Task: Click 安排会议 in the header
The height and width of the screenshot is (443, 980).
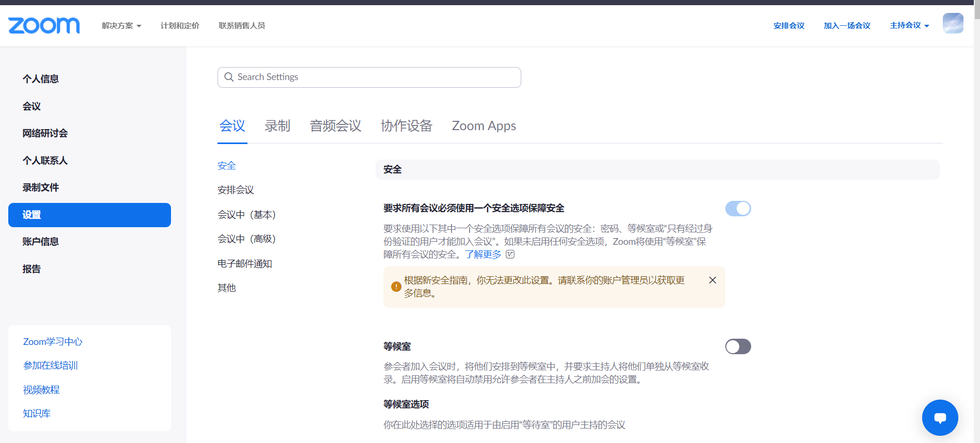Action: (x=789, y=25)
